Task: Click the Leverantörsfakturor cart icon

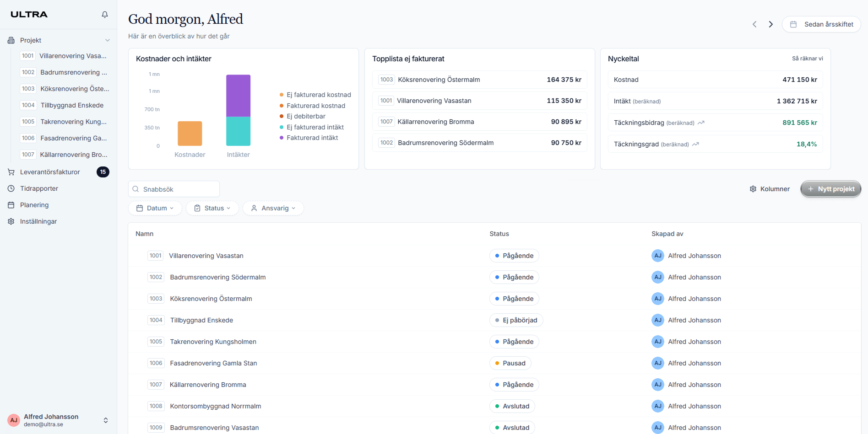Action: pyautogui.click(x=11, y=172)
